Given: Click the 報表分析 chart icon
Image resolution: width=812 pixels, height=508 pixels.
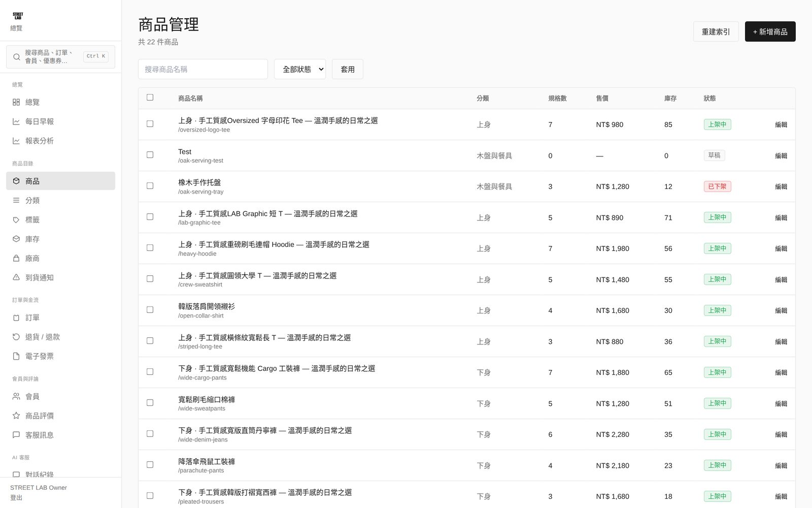Looking at the screenshot, I should 16,141.
